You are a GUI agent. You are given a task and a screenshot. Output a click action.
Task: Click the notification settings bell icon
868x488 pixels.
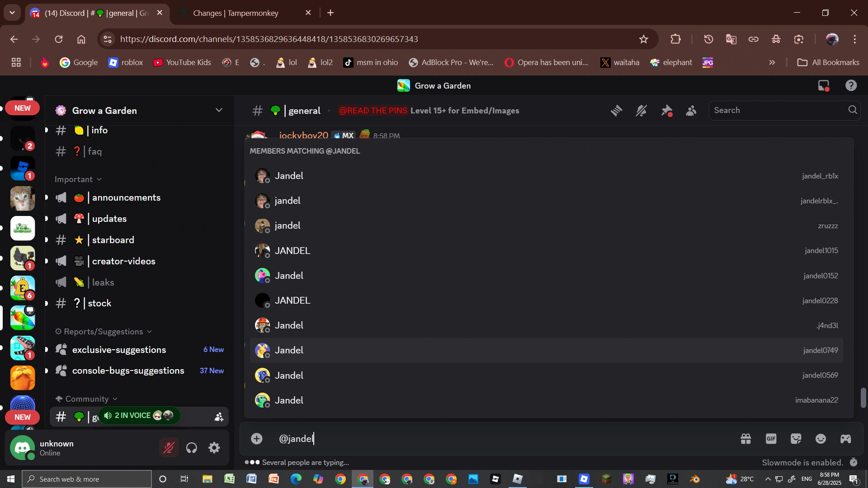(641, 111)
